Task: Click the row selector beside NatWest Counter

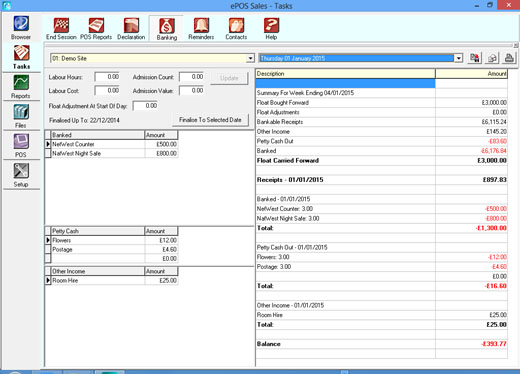Action: point(48,144)
